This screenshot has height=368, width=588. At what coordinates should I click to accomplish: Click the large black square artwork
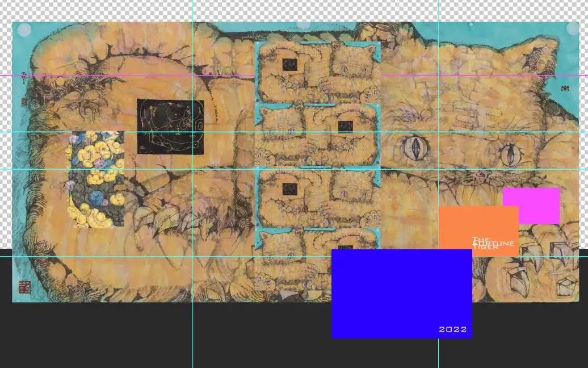[170, 127]
